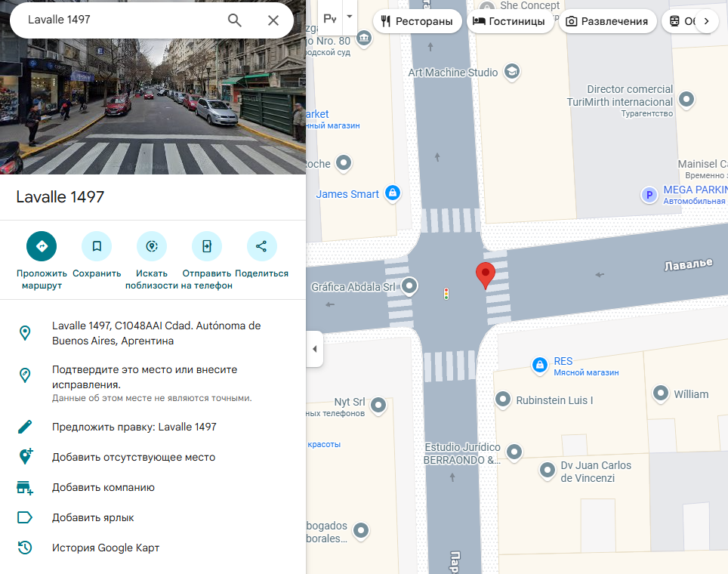Image resolution: width=728 pixels, height=574 pixels.
Task: Click the search magnifier icon
Action: 235,20
